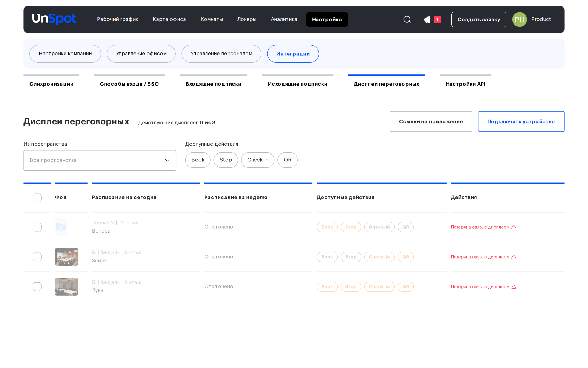The width and height of the screenshot is (588, 368).
Task: Open the search magnifier icon
Action: point(407,20)
